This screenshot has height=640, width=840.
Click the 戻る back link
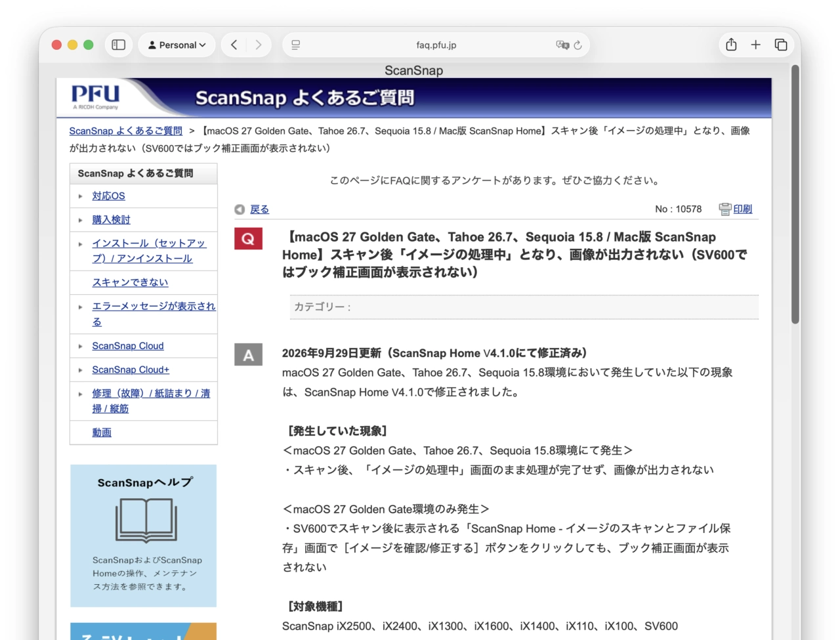click(x=259, y=209)
